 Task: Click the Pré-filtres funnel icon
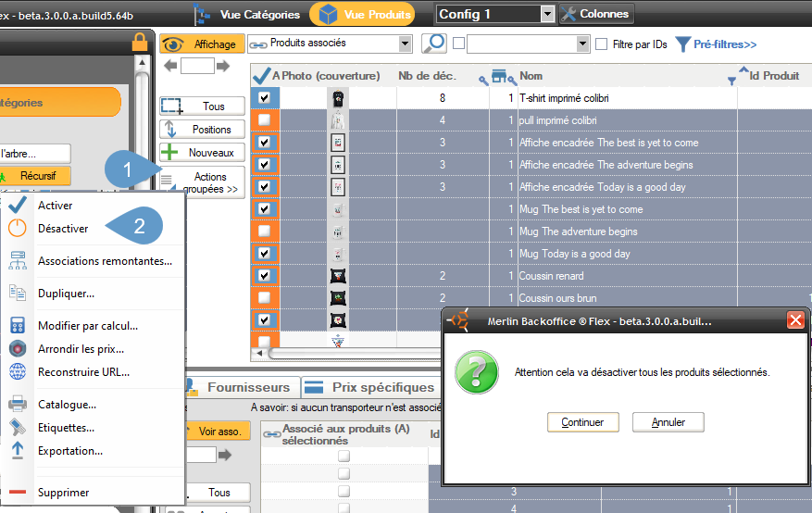[682, 44]
